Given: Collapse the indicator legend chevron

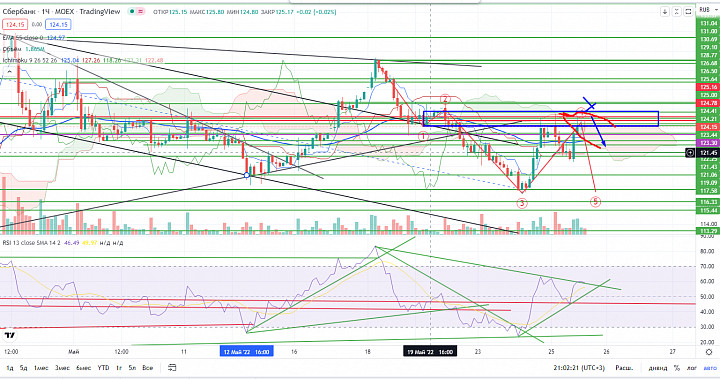Looking at the screenshot, I should [9, 72].
